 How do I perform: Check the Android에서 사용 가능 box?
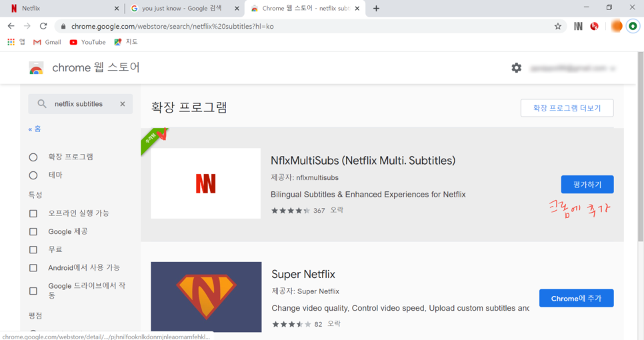pyautogui.click(x=33, y=268)
